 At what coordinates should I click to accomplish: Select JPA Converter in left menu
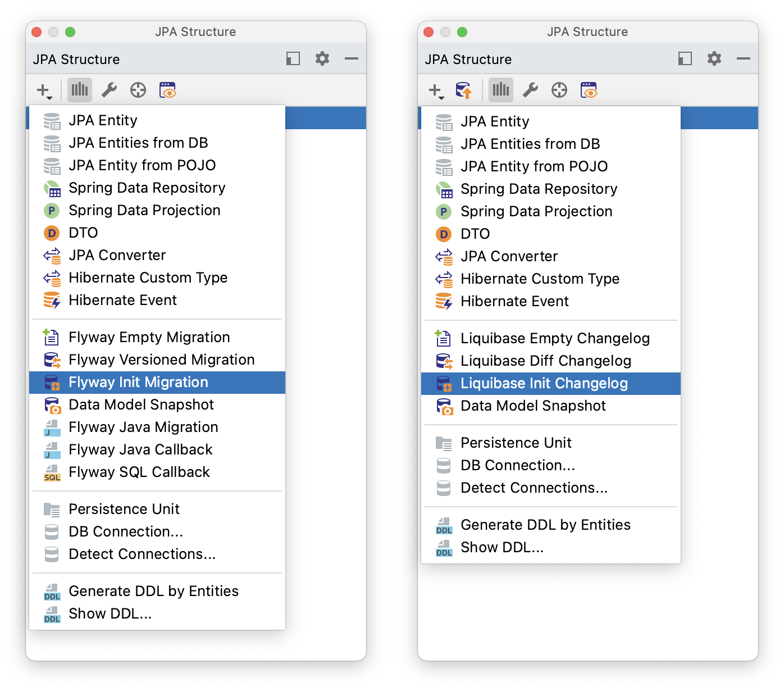click(157, 256)
